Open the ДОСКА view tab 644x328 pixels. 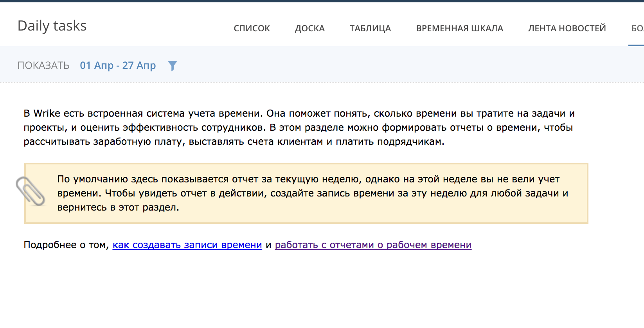309,28
